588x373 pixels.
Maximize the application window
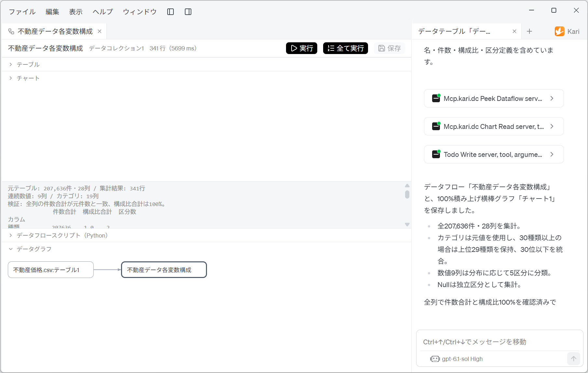tap(554, 10)
